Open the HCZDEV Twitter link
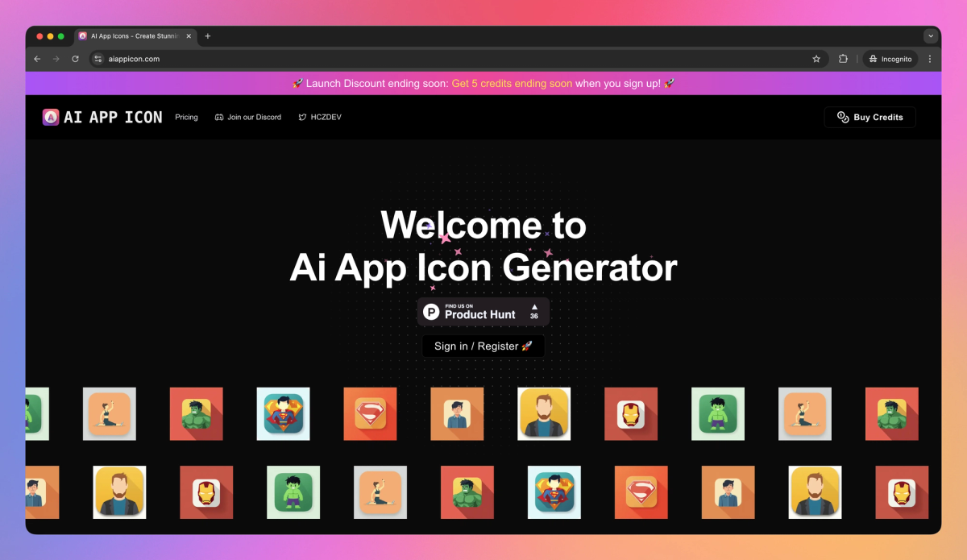 point(319,117)
